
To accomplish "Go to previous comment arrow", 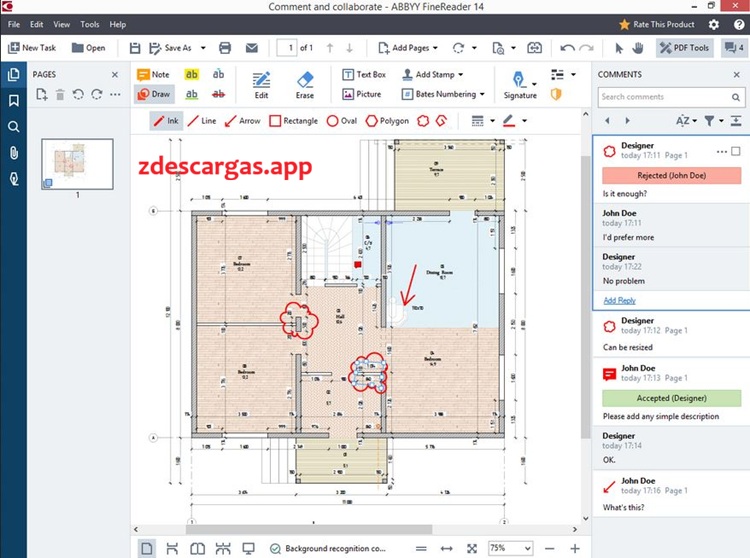I will [607, 120].
